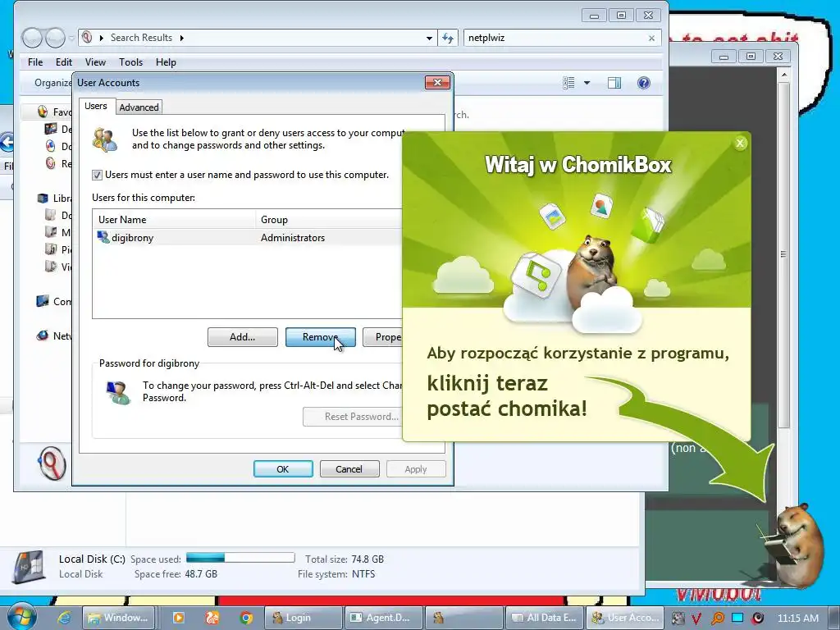The image size is (840, 630).
Task: Switch to the Advanced tab
Action: (139, 107)
